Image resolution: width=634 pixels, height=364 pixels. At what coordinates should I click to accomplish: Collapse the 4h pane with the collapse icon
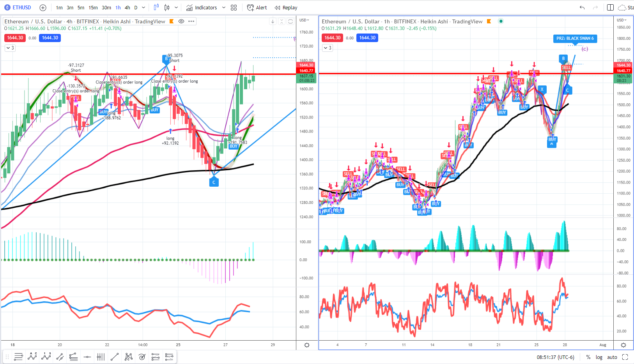tap(282, 21)
